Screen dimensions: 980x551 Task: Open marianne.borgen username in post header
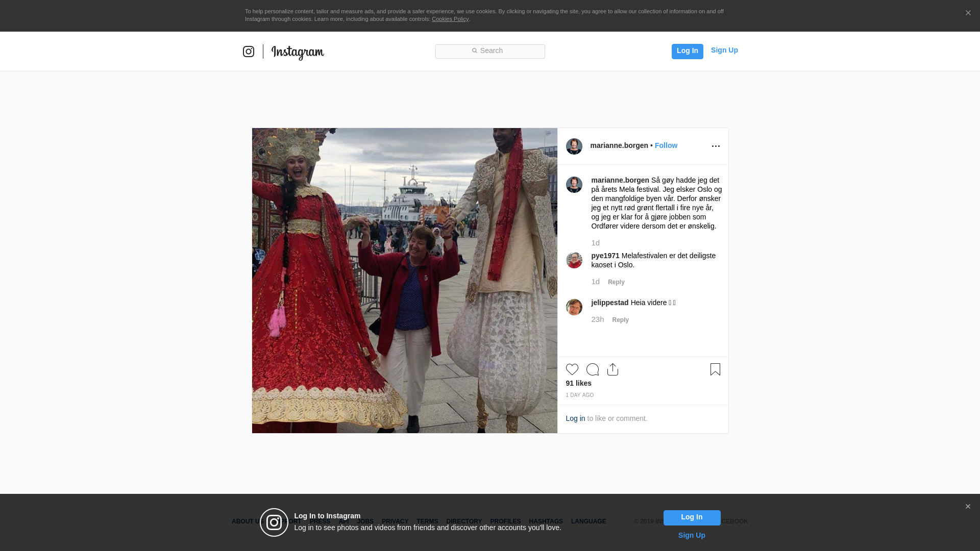(619, 145)
